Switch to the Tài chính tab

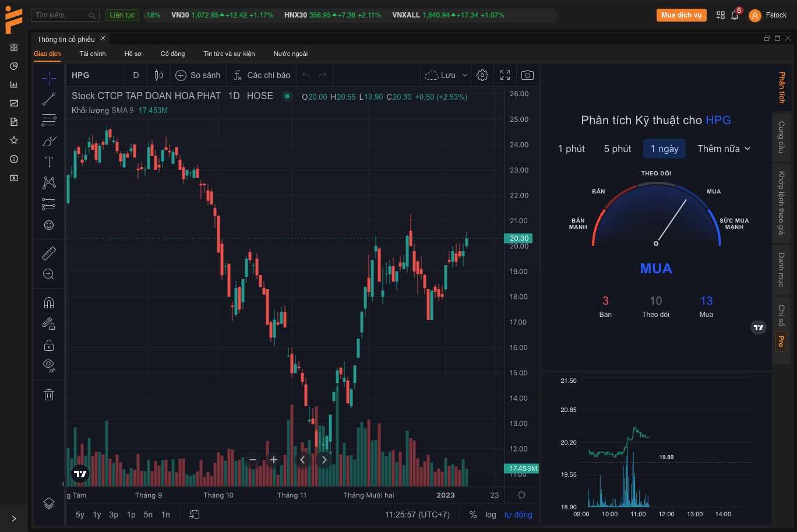pos(93,54)
